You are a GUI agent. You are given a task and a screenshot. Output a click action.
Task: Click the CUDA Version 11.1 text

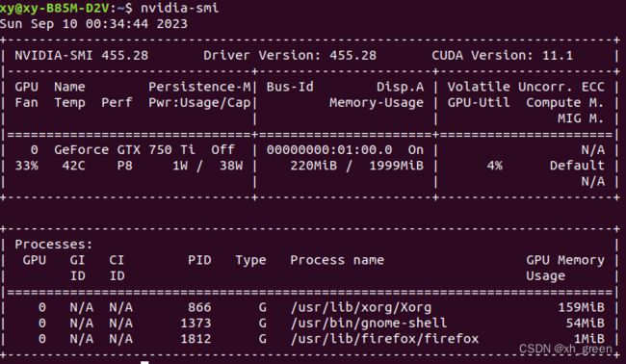pos(502,55)
